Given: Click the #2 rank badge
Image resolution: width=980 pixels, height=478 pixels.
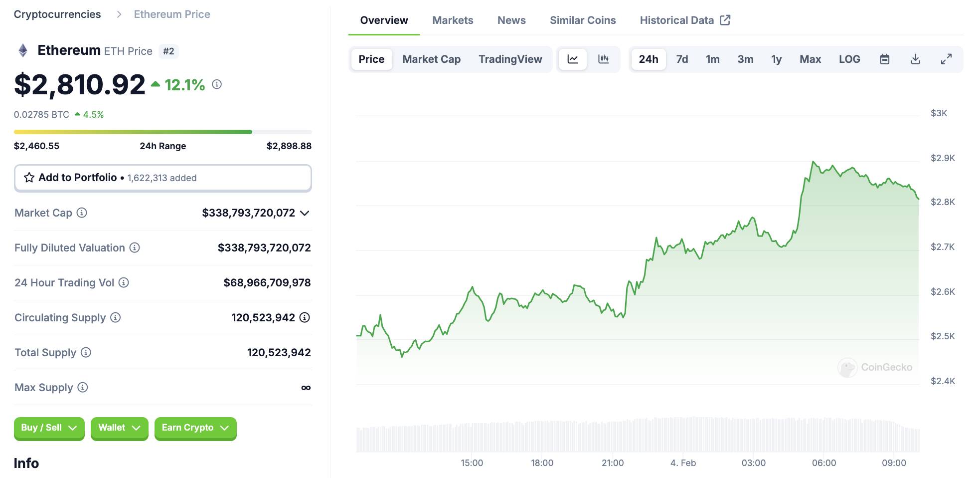Looking at the screenshot, I should tap(168, 51).
